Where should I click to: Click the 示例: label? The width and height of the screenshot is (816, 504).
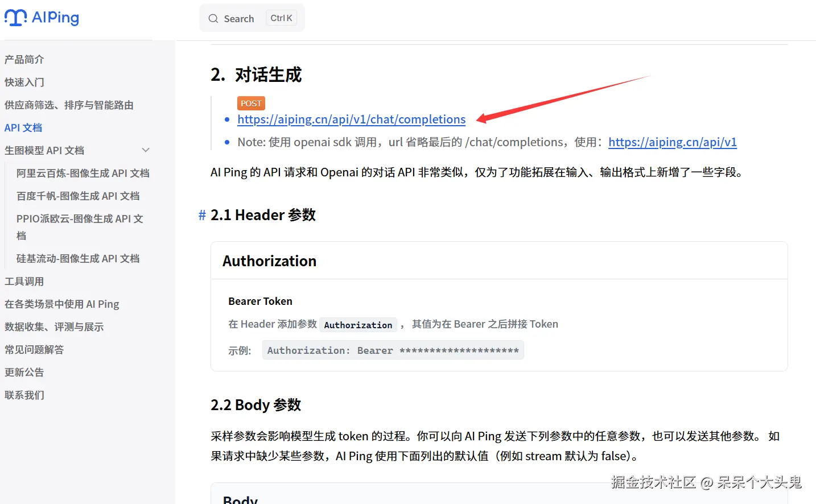pos(240,351)
